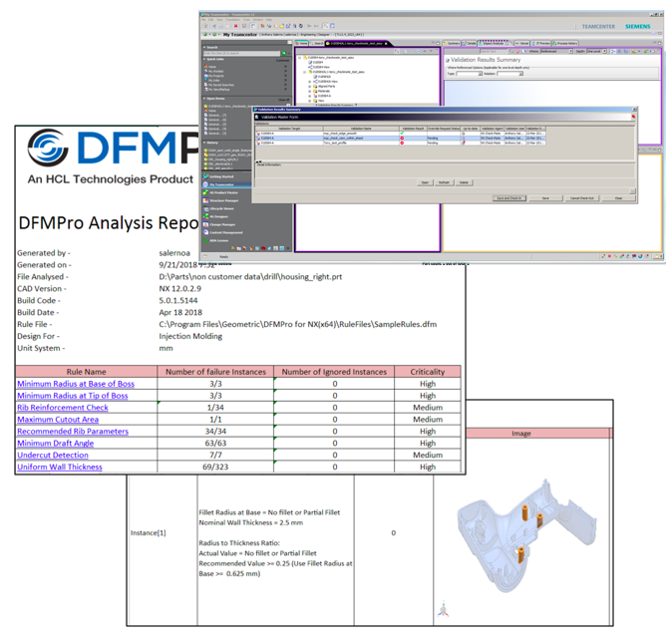Click green Forward navigation arrow in Teamcenter

[214, 34]
